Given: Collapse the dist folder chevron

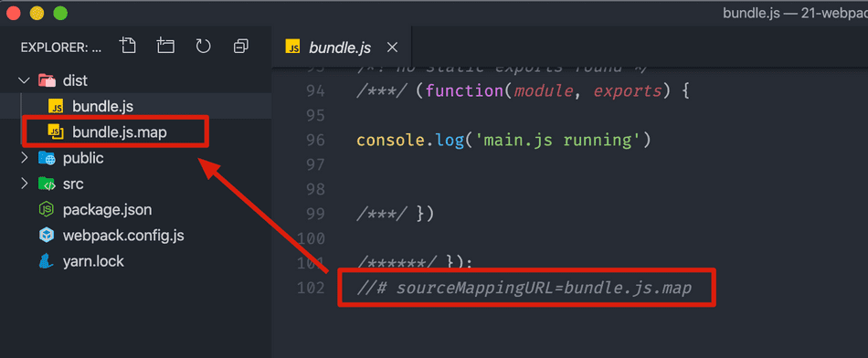Looking at the screenshot, I should pos(24,80).
